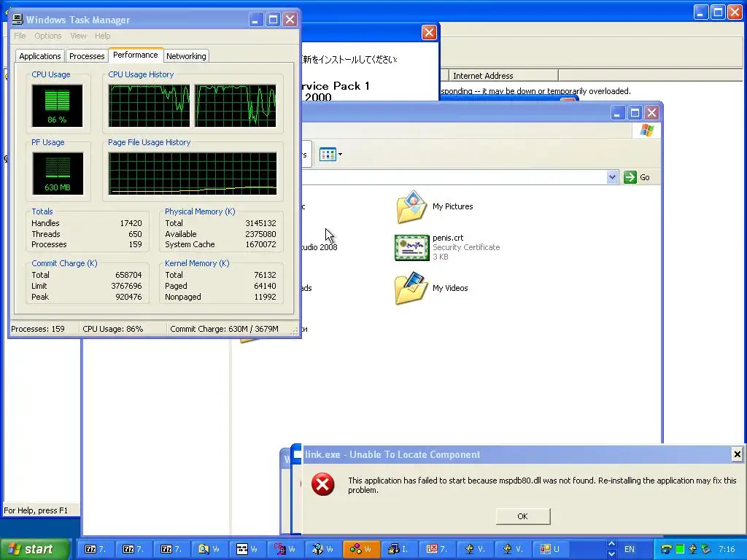This screenshot has height=560, width=747.
Task: Select the My Videos folder icon
Action: (x=411, y=288)
